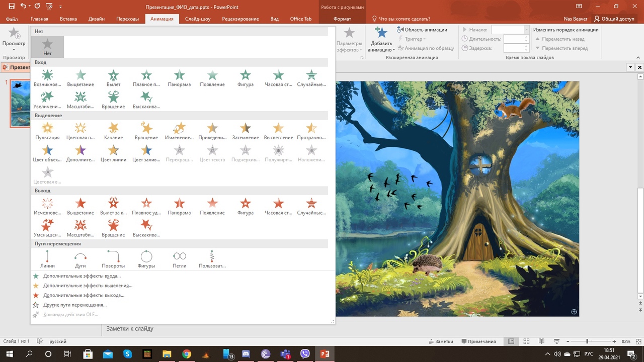Screen dimensions: 644x362
Task: Select the Возникновение entrance effect
Action: point(47,78)
